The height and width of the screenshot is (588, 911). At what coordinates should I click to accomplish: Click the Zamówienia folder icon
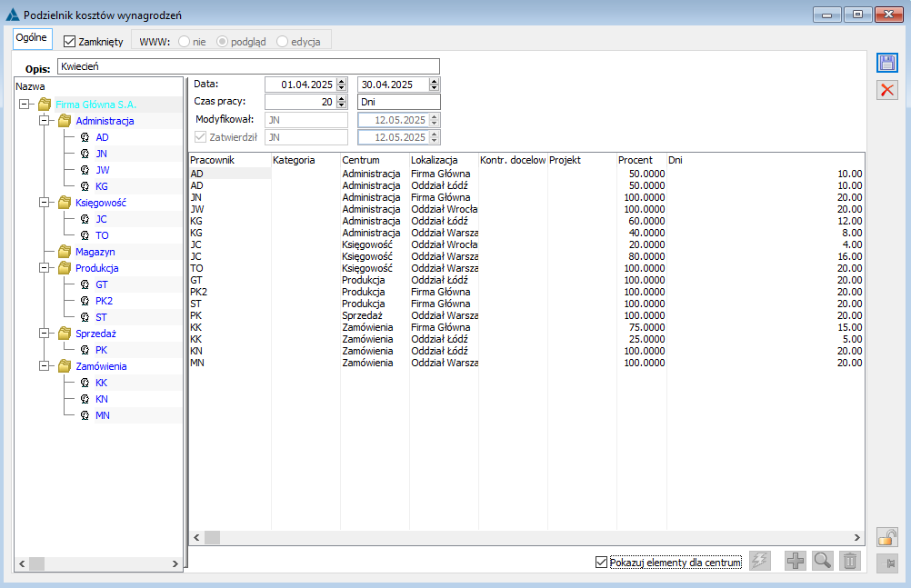tap(65, 366)
